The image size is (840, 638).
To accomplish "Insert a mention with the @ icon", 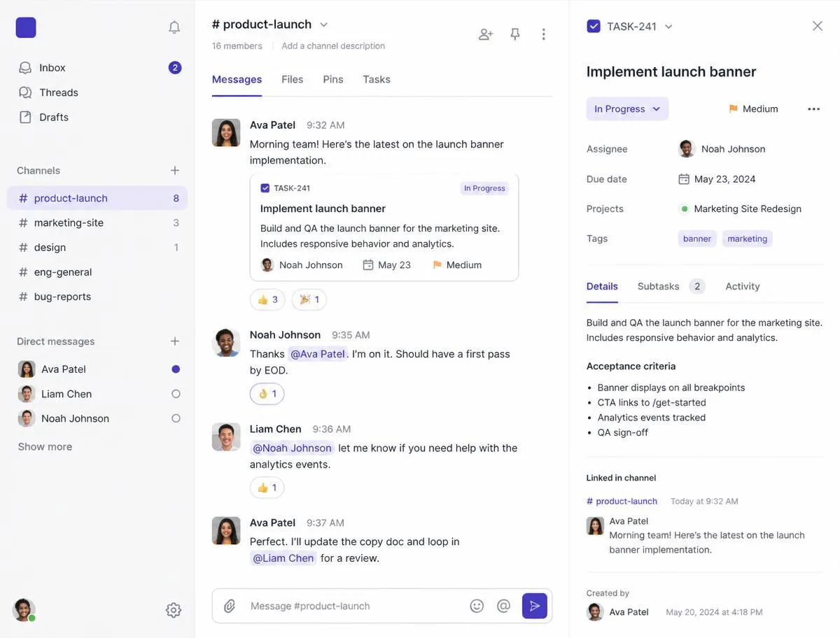I will [503, 606].
